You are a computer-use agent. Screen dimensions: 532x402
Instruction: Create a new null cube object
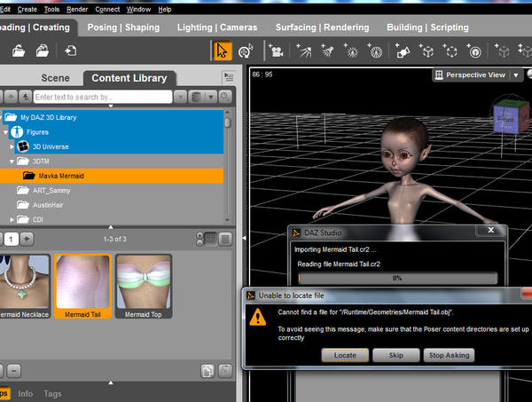(426, 51)
